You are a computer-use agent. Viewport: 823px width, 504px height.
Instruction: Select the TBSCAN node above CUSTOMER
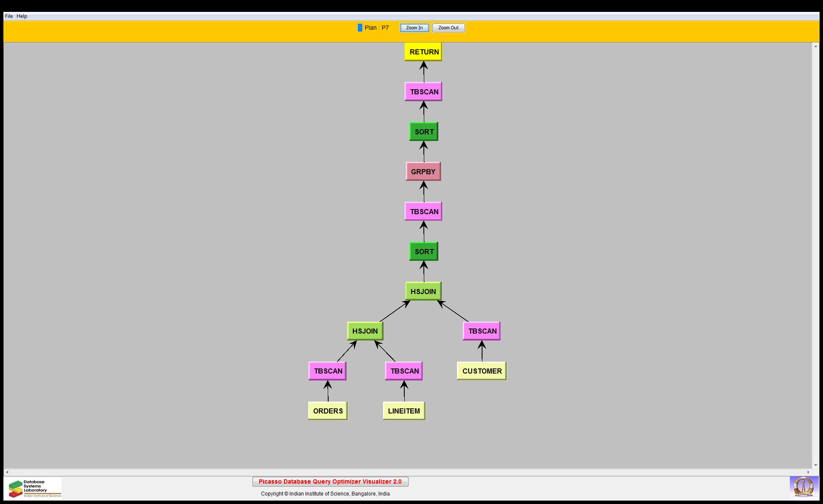482,331
